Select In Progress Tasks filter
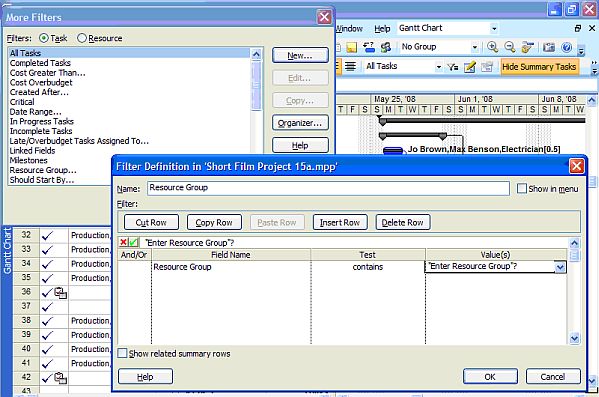The image size is (599, 397). tap(42, 122)
